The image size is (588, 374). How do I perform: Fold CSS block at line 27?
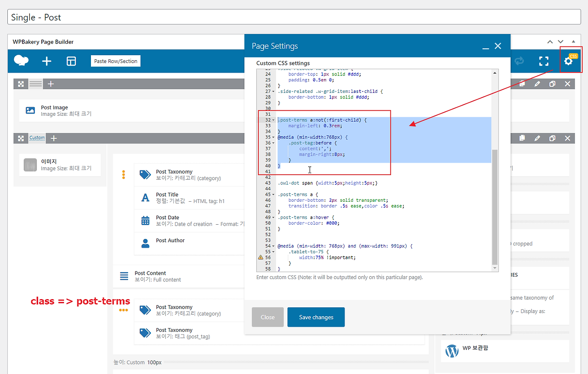pyautogui.click(x=274, y=91)
